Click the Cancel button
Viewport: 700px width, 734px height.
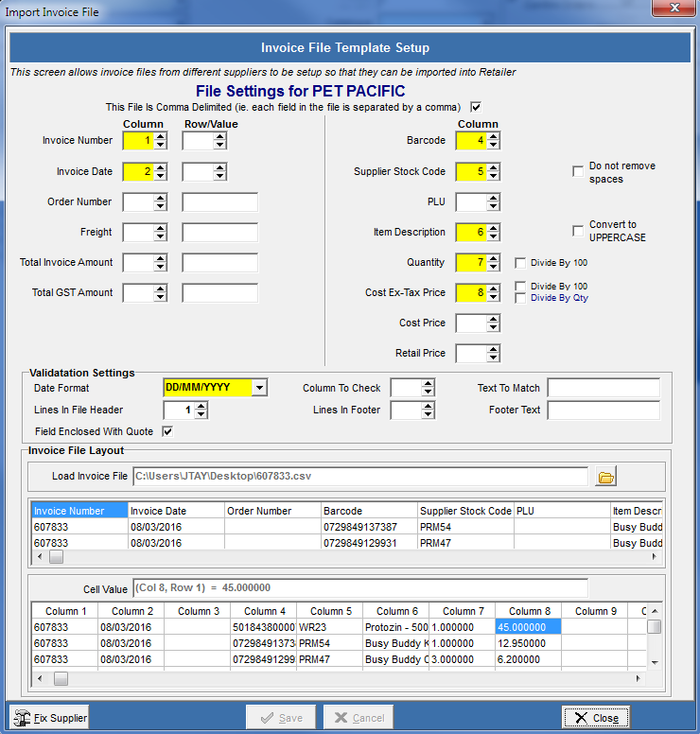[359, 718]
